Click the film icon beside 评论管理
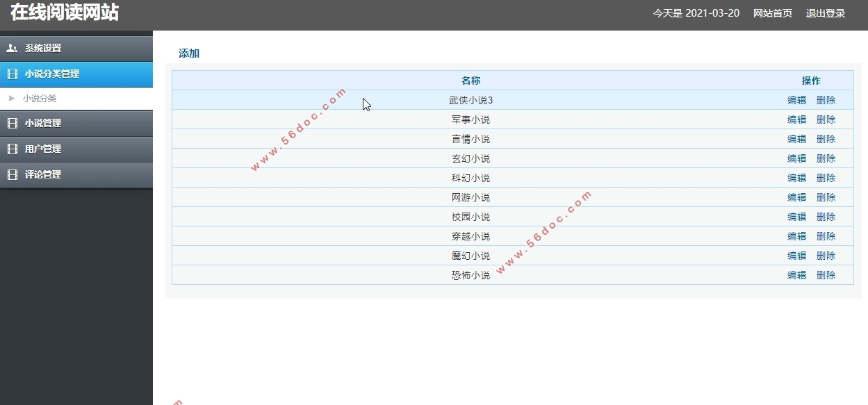 coord(12,174)
